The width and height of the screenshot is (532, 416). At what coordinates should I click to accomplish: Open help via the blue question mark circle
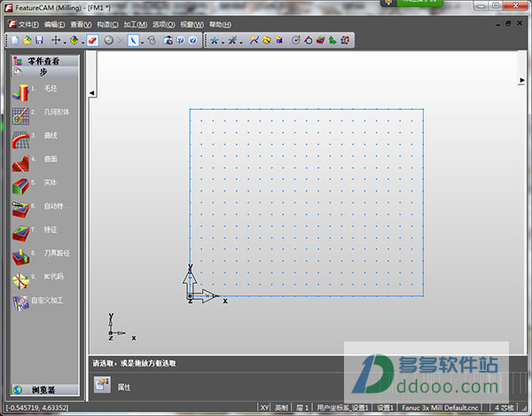click(192, 41)
